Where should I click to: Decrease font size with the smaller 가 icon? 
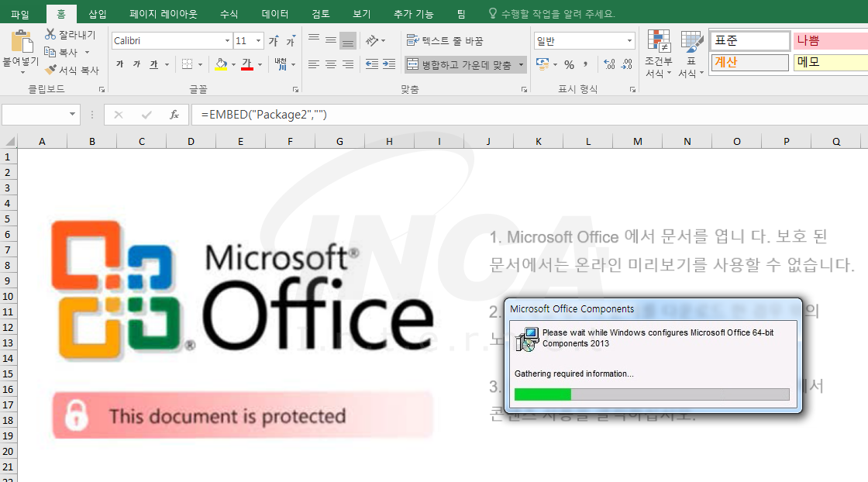pyautogui.click(x=291, y=41)
